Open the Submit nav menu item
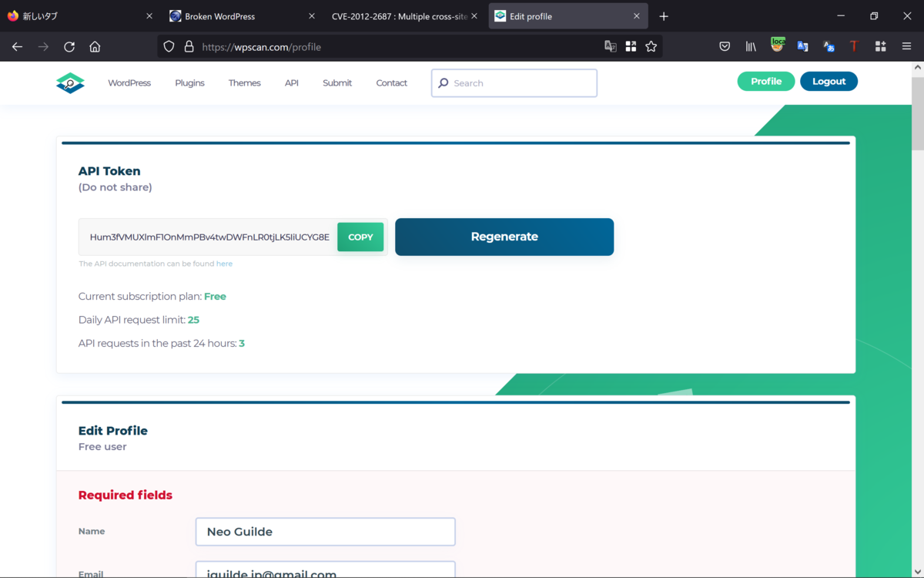This screenshot has height=578, width=924. click(x=337, y=83)
